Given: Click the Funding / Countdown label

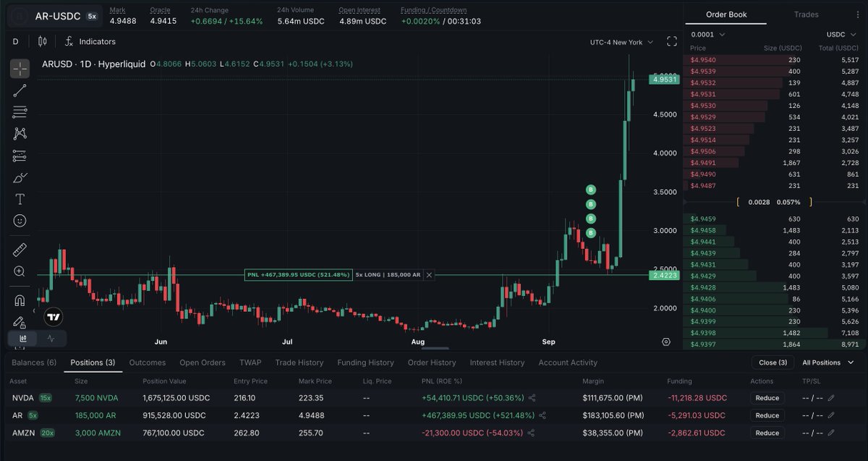Looking at the screenshot, I should click(x=433, y=10).
